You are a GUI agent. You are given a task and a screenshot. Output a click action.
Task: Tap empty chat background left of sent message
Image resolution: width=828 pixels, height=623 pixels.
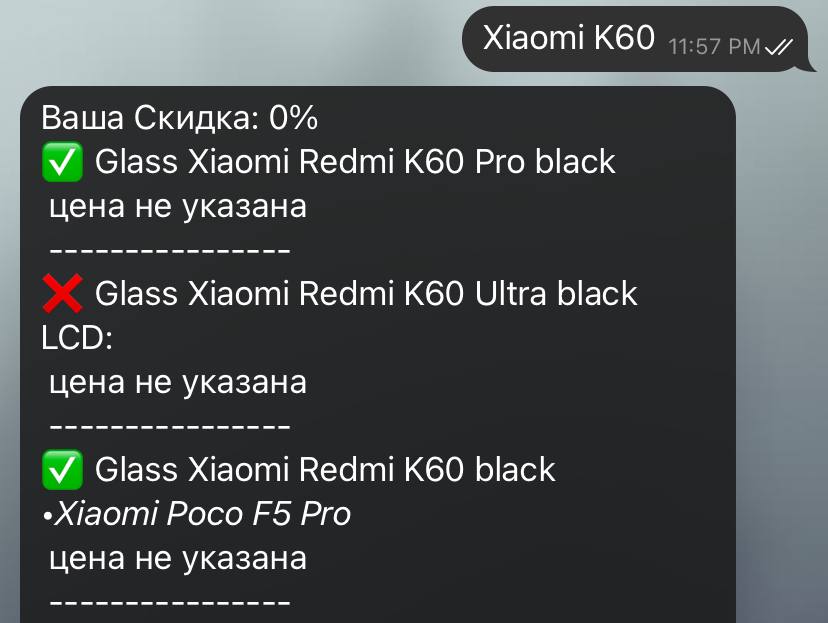(x=227, y=40)
